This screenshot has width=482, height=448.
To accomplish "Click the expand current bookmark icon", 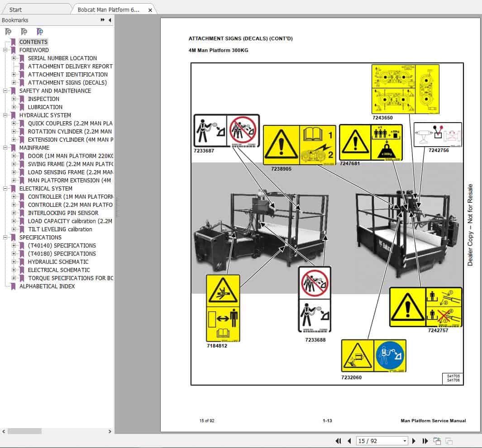I will click(40, 32).
